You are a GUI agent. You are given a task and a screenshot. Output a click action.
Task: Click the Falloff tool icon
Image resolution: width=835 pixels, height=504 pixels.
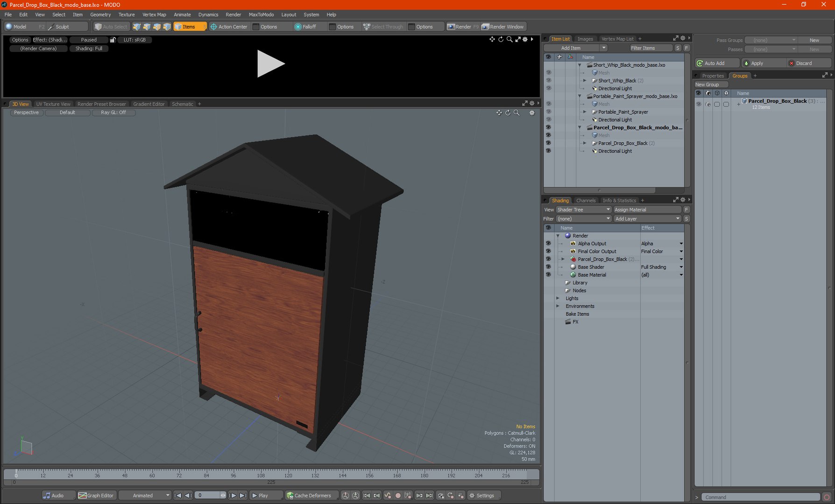click(298, 27)
